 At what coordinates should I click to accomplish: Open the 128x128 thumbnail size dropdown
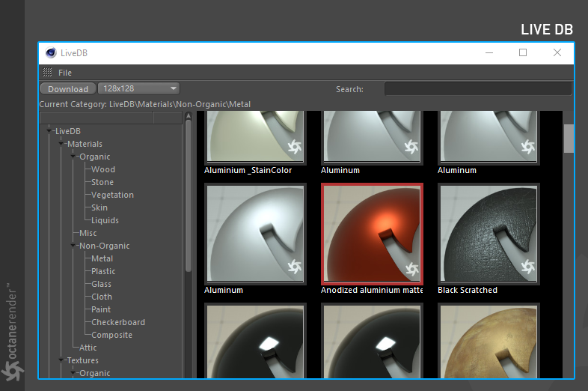tap(138, 88)
